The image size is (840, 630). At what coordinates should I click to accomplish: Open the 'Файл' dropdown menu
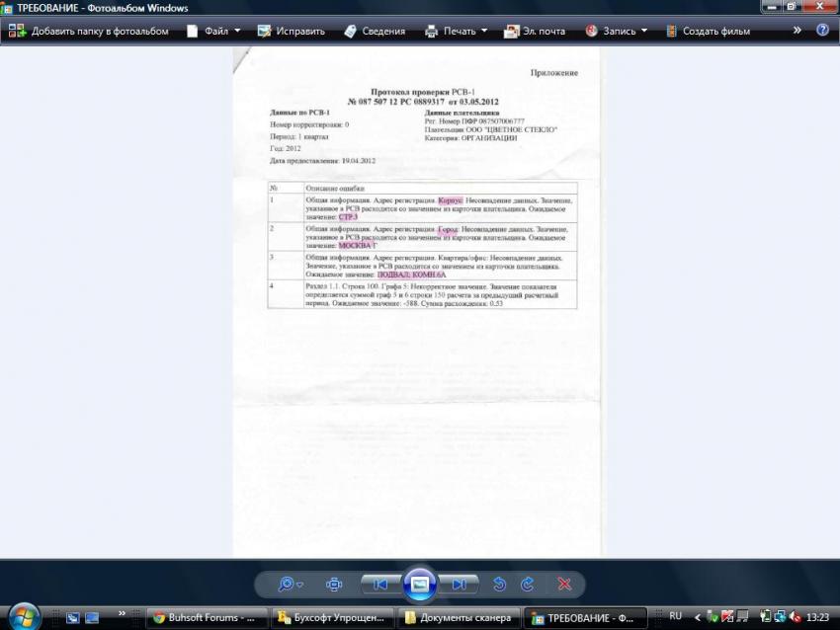[x=213, y=31]
